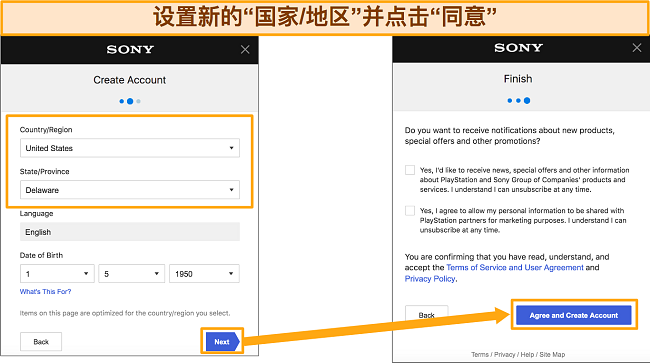
Task: Click the What's This For? link
Action: pyautogui.click(x=46, y=291)
